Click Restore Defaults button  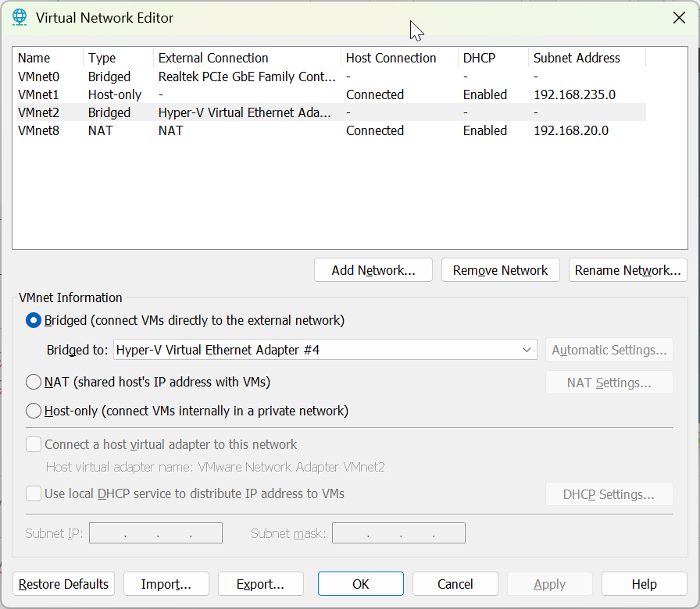[x=63, y=584]
